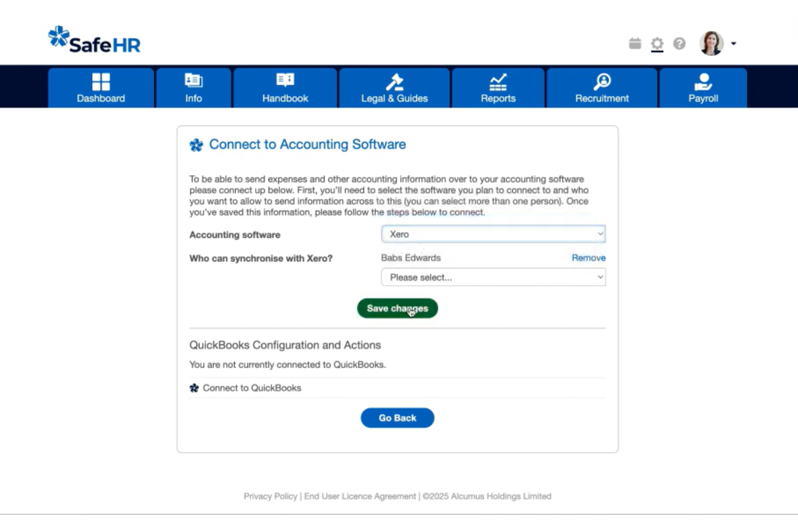Screen dimensions: 798x532
Task: Open the Accounting software dropdown showing Xero
Action: [x=493, y=234]
